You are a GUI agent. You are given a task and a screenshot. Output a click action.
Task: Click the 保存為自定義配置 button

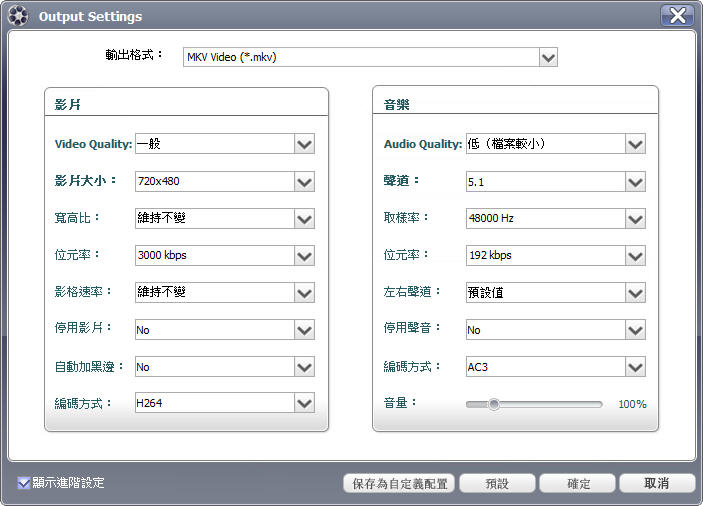399,484
